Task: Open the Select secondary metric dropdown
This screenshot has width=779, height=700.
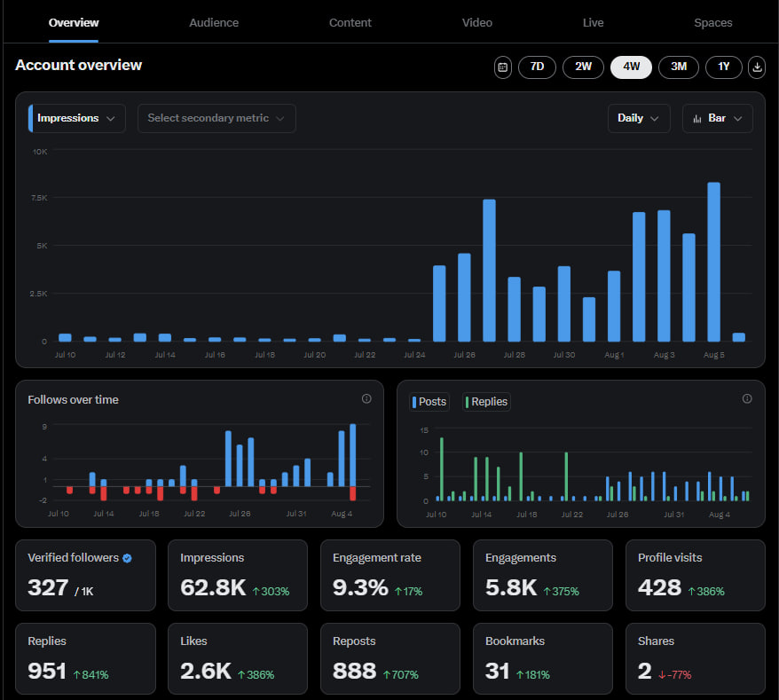Action: pyautogui.click(x=216, y=118)
